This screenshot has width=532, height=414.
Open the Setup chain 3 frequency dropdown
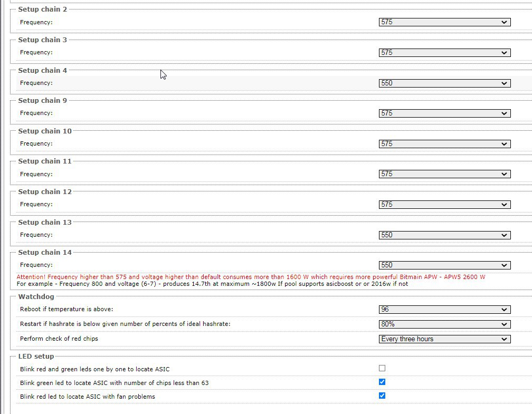[444, 53]
